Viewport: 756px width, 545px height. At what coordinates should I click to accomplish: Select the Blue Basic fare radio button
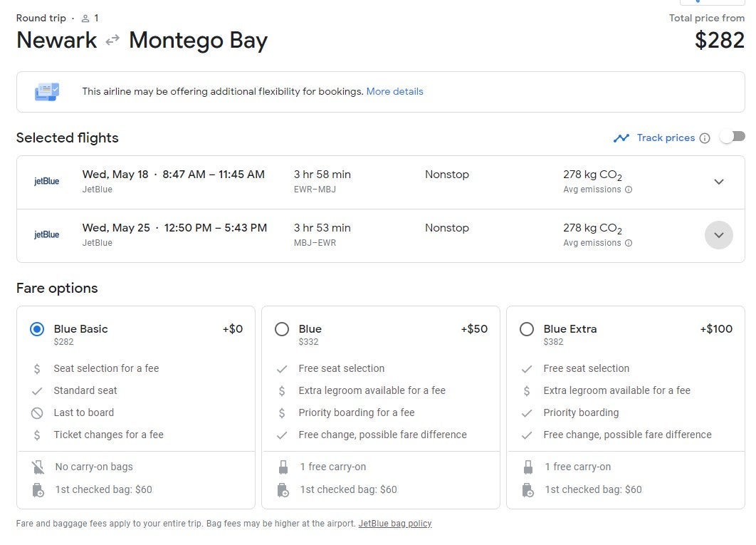coord(37,329)
